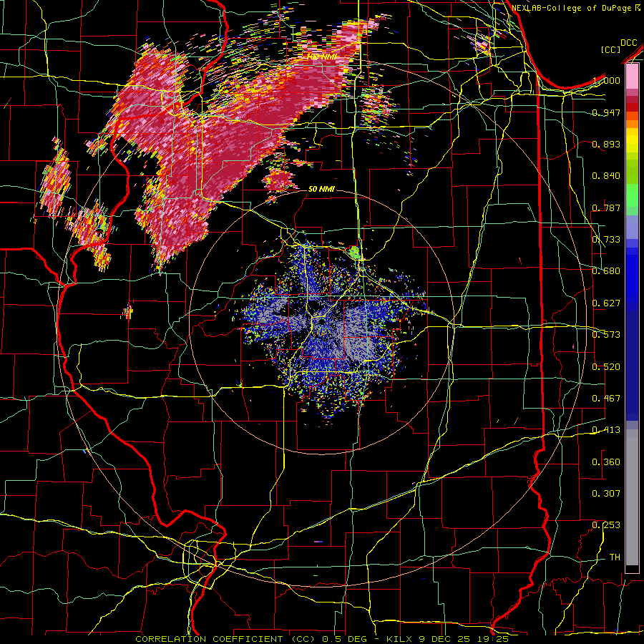The image size is (644, 644).
Task: Click the 0.413 scale value
Action: coord(606,430)
